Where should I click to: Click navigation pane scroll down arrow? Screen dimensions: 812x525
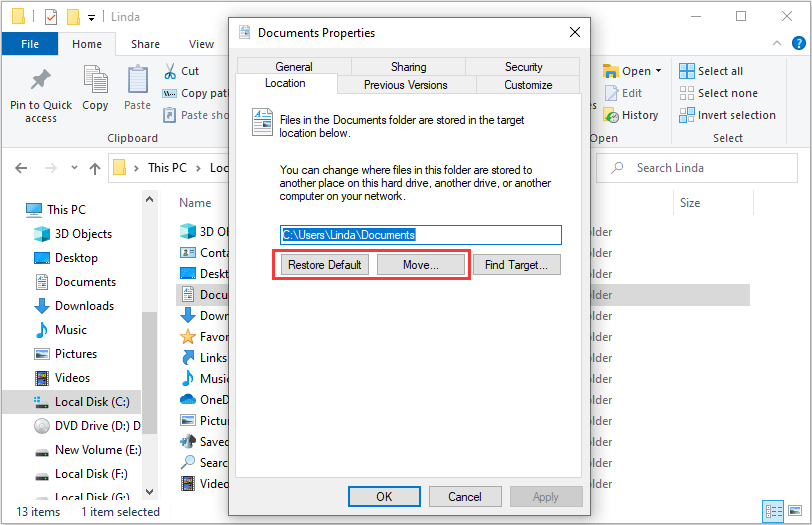click(150, 491)
